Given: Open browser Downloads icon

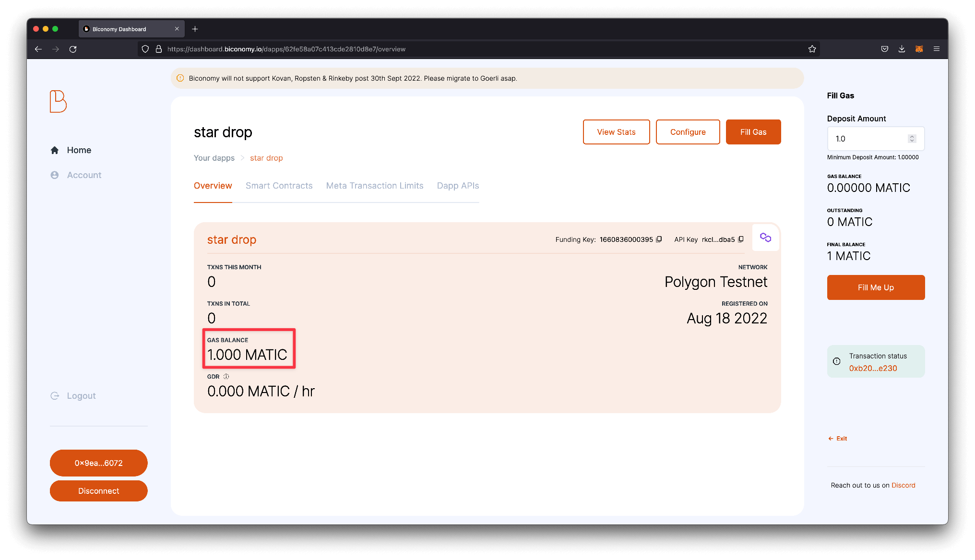Looking at the screenshot, I should [902, 48].
